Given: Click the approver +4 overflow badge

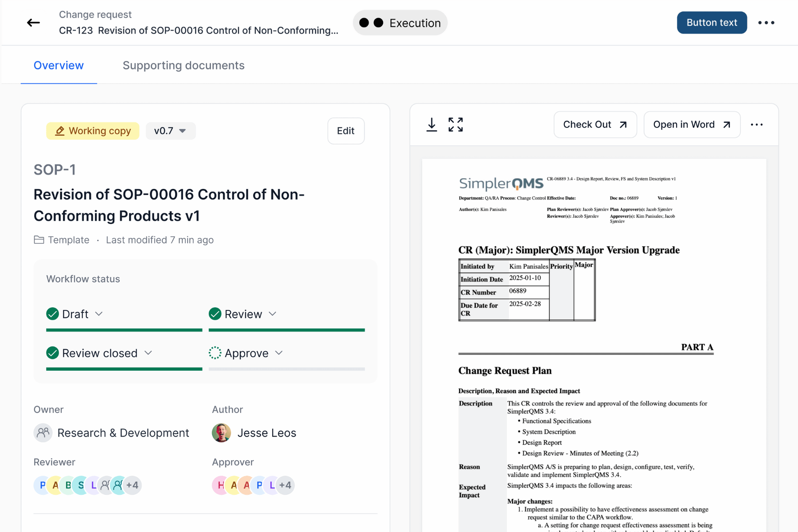Looking at the screenshot, I should coord(286,485).
